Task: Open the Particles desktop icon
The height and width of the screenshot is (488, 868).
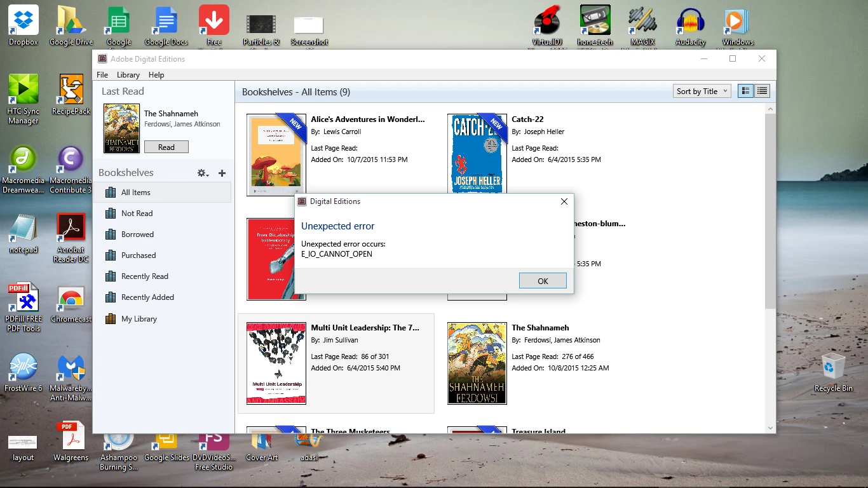Action: pyautogui.click(x=261, y=25)
